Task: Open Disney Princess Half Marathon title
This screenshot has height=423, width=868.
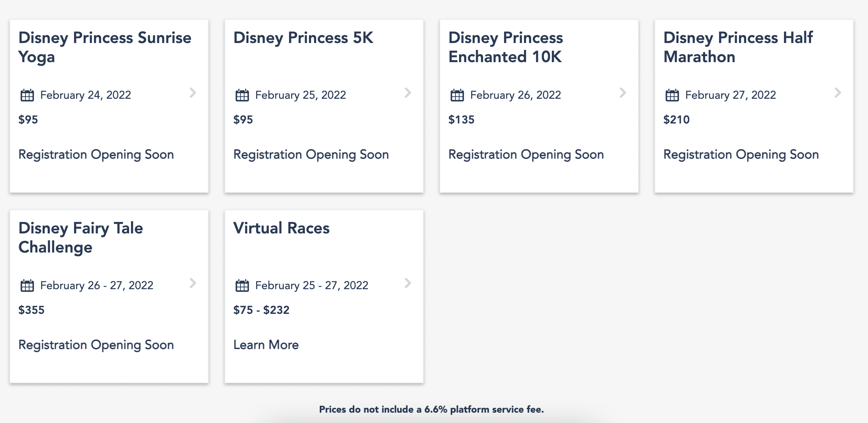Action: coord(738,47)
